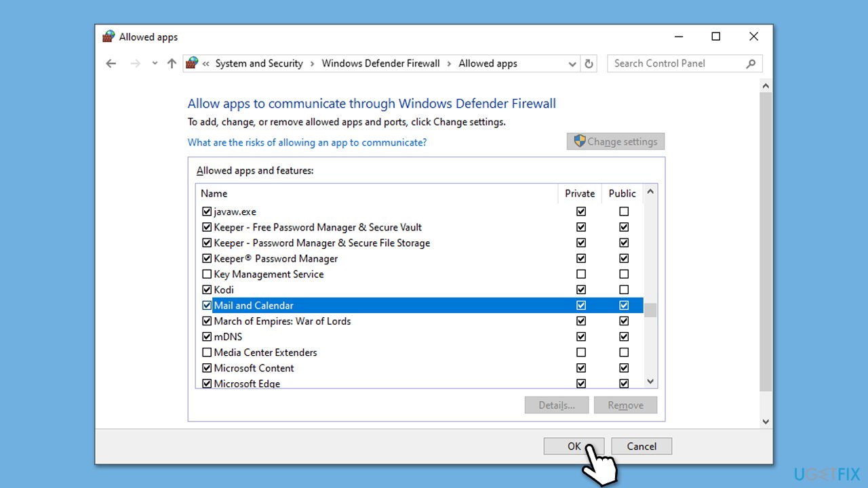The height and width of the screenshot is (488, 868).
Task: Click the Name column header
Action: [377, 193]
